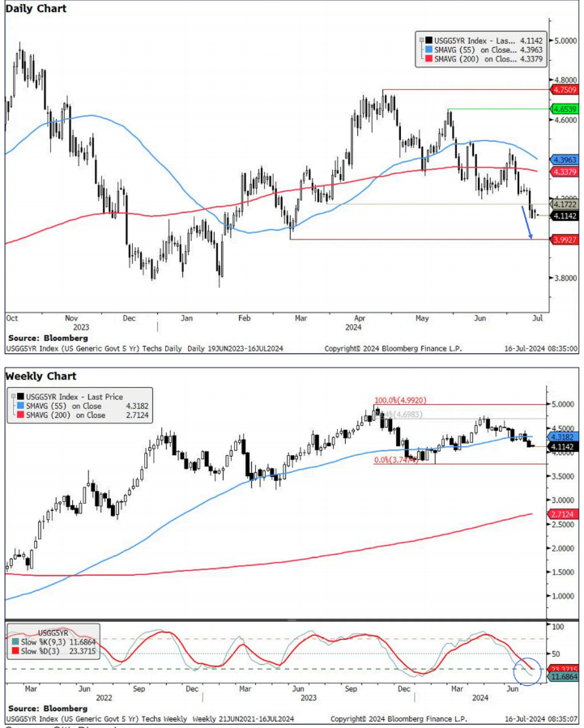584x728 pixels.
Task: Click the green 4.6539 price tag
Action: (x=564, y=109)
